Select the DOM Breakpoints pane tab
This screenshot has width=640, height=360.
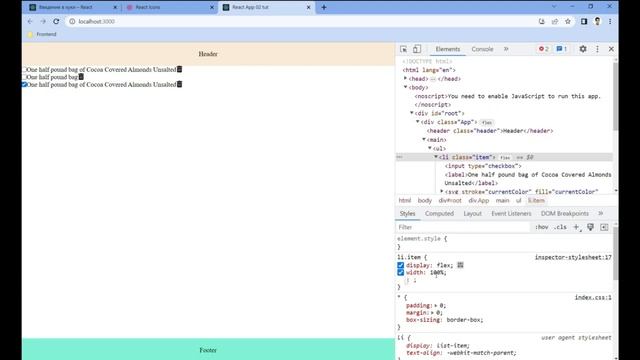(564, 213)
